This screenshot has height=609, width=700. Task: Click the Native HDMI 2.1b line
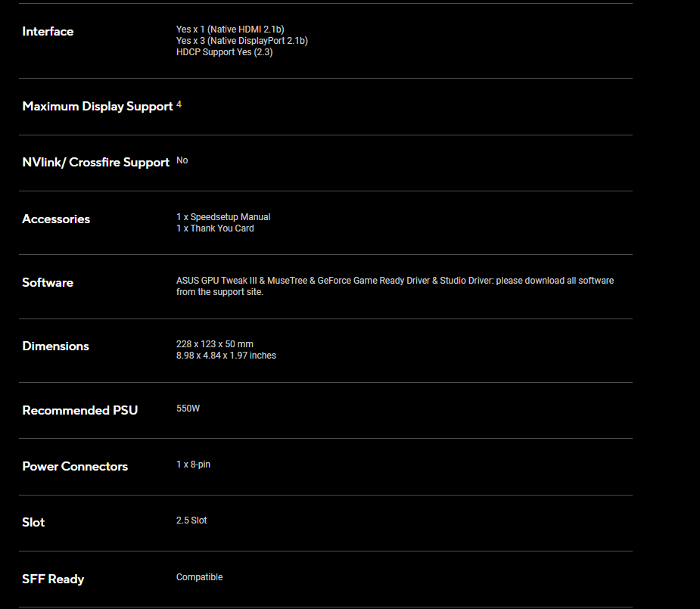tap(230, 30)
